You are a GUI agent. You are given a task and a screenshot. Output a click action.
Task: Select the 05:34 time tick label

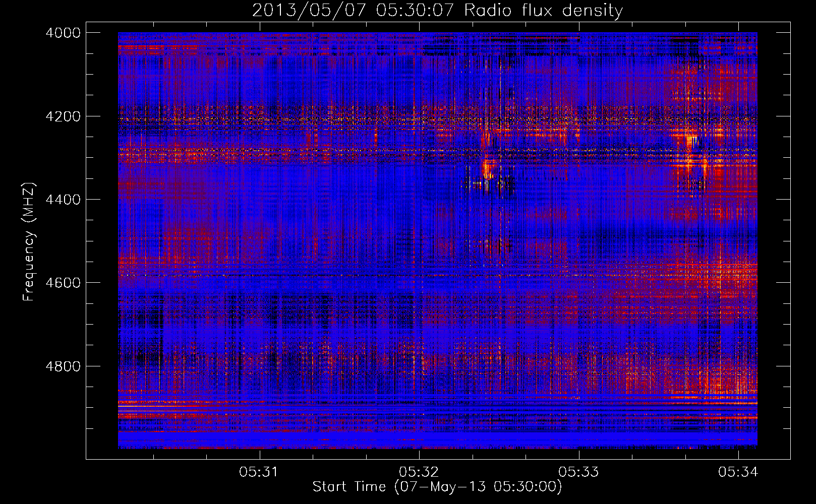pyautogui.click(x=738, y=472)
